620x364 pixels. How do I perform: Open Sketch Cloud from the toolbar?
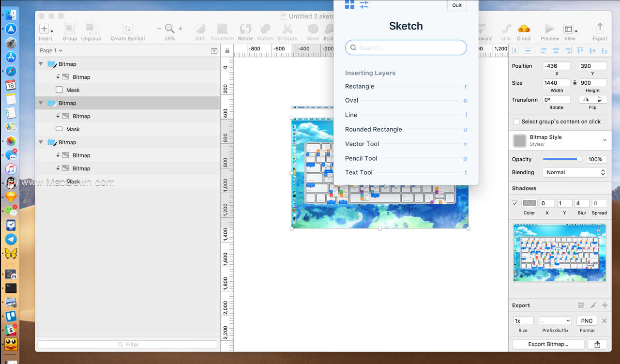click(524, 29)
